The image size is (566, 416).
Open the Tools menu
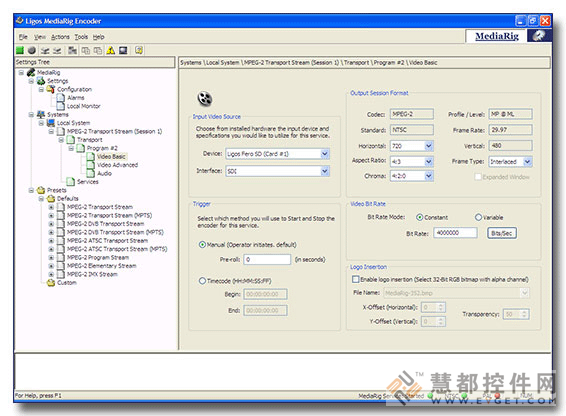tap(81, 37)
